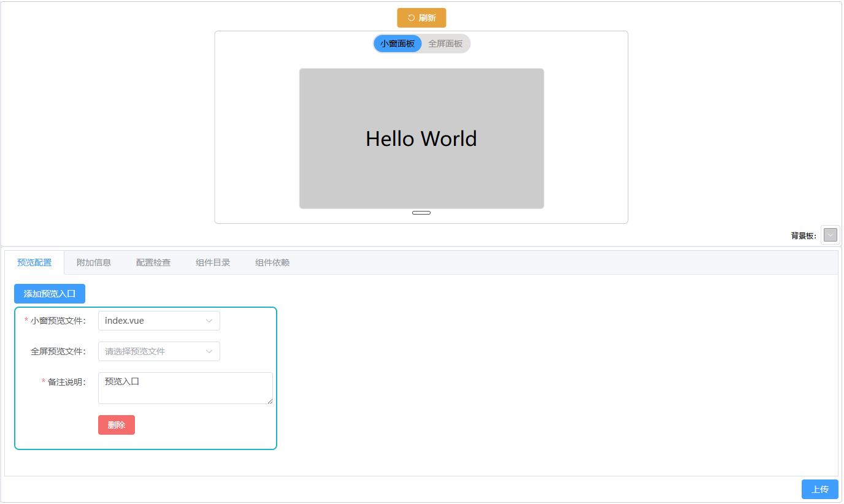The image size is (844, 504).
Task: Click the Hello World preview panel
Action: point(421,139)
